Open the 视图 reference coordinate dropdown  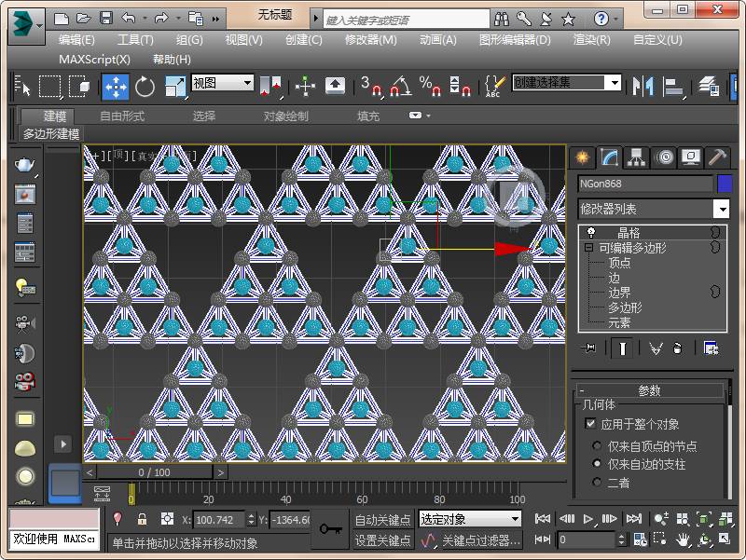click(x=222, y=83)
